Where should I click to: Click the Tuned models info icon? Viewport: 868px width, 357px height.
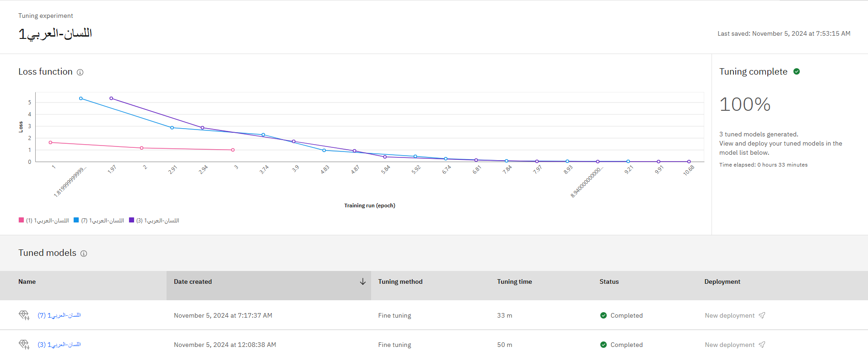coord(84,254)
